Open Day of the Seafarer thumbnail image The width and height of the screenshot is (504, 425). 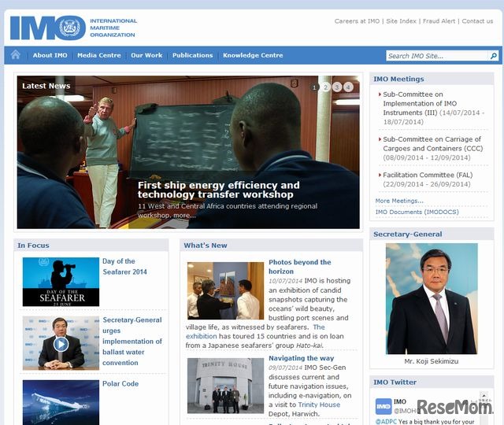coord(61,282)
